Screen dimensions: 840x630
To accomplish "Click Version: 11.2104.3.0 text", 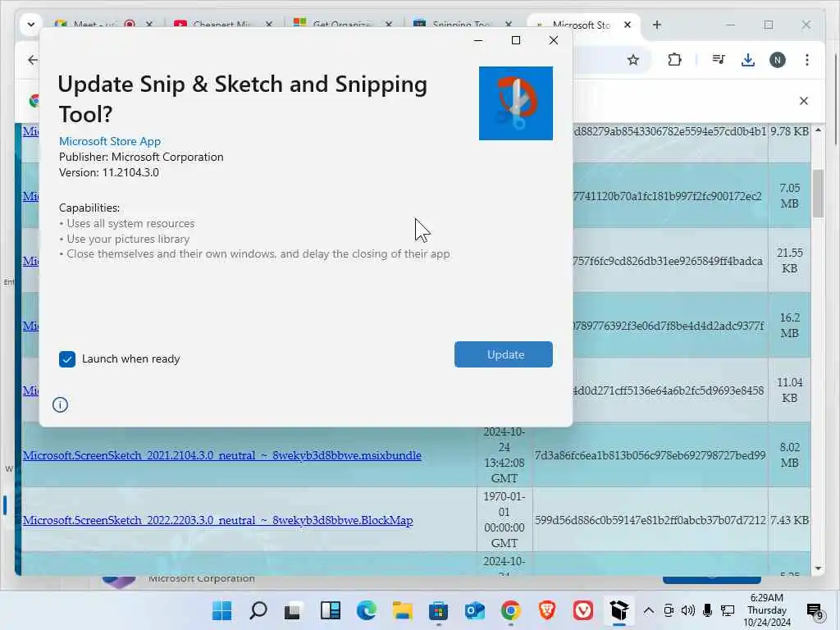I will click(x=109, y=172).
